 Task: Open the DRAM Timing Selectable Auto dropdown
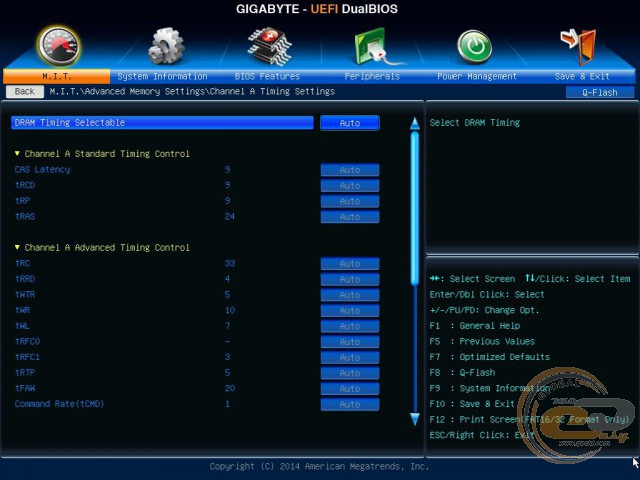click(x=350, y=123)
